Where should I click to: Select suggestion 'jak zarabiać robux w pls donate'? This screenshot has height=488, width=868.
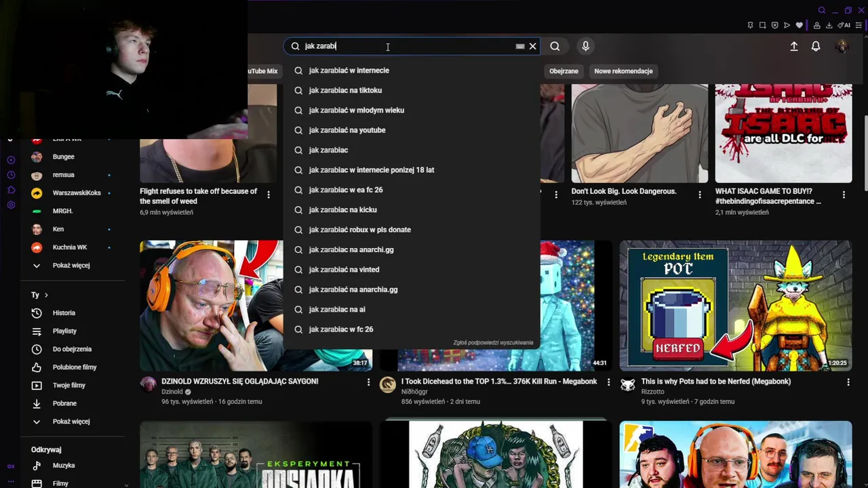coord(412,230)
